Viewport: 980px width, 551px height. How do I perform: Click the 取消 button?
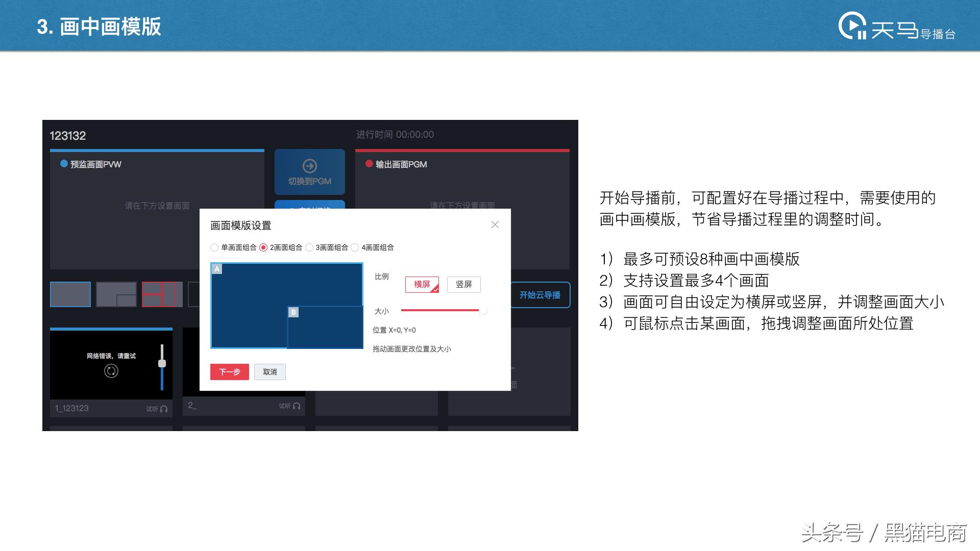click(270, 372)
